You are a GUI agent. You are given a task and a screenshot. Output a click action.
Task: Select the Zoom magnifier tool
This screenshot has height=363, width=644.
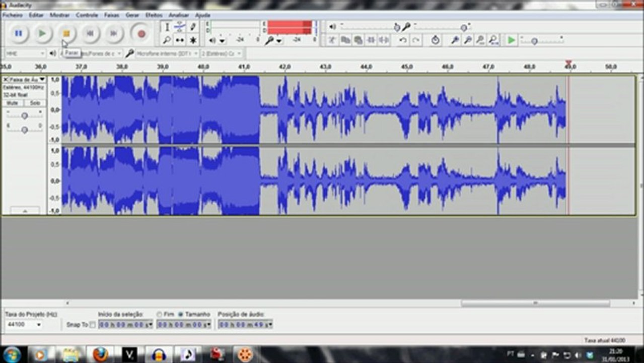tap(167, 40)
